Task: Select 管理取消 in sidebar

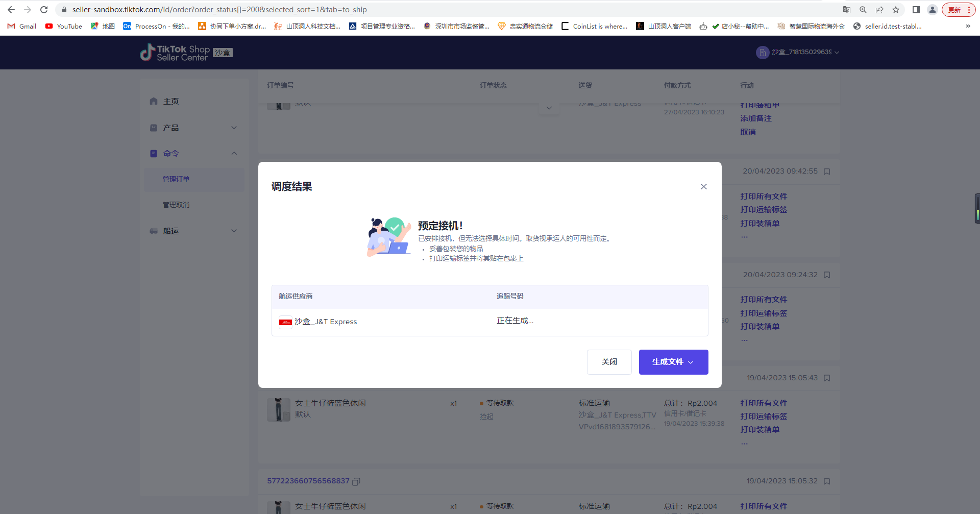Action: [x=176, y=205]
